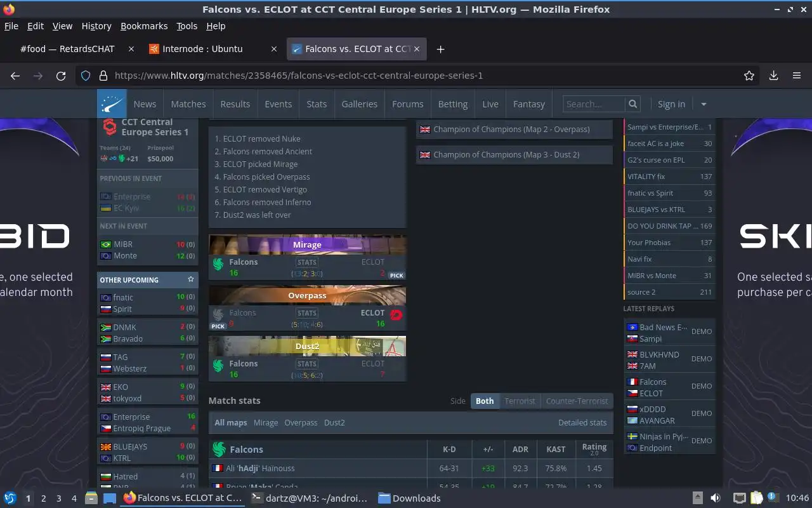Open player Ali 'hAdji' Hainouss row
The width and height of the screenshot is (812, 508).
(411, 468)
